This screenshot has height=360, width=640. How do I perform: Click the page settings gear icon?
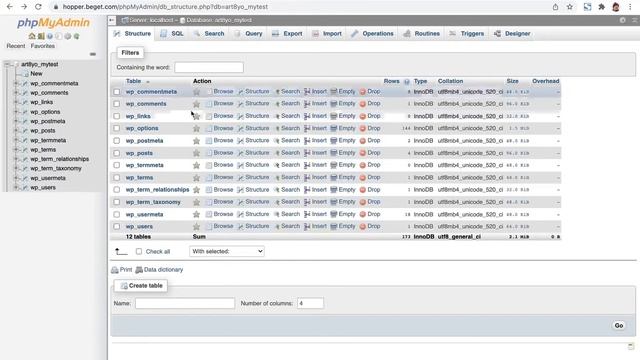pos(622,20)
